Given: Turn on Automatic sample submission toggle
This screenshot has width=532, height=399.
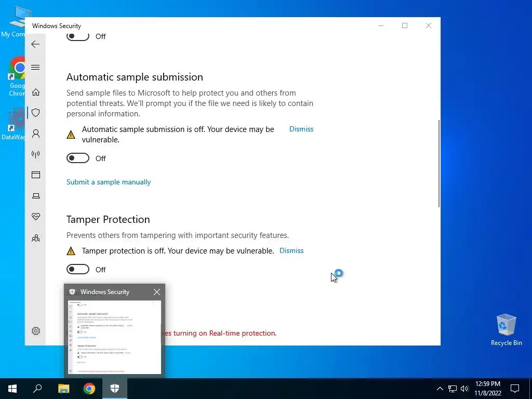Looking at the screenshot, I should [78, 158].
